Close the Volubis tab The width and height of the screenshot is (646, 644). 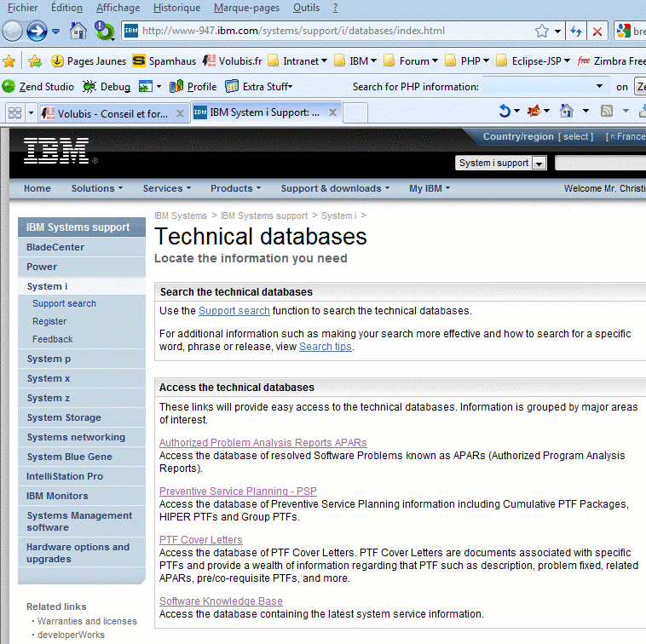180,113
